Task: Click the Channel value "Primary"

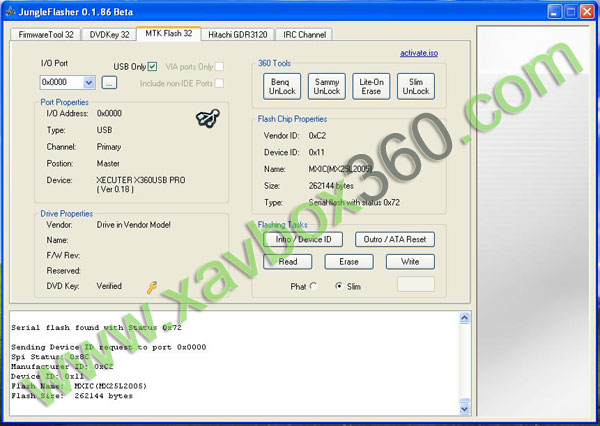Action: [x=109, y=147]
